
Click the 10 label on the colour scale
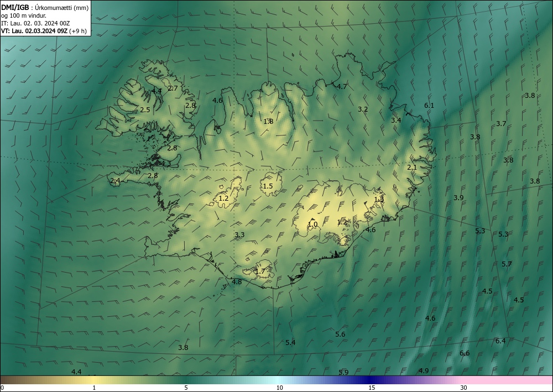click(x=280, y=388)
